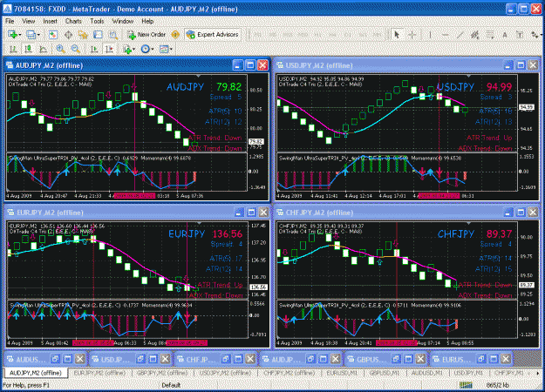Switch chart to Candlesticks mode
This screenshot has width=545, height=392.
tap(28, 50)
